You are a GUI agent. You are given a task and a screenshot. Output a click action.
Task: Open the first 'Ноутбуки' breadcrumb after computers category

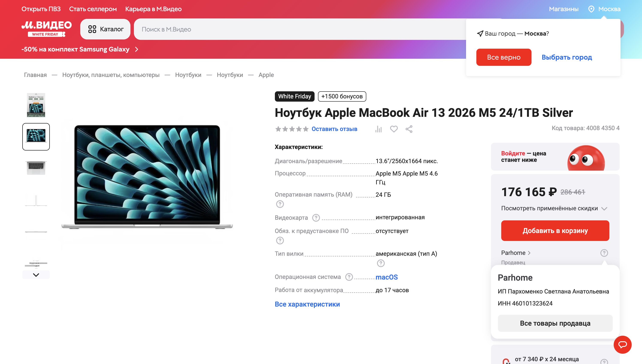(188, 75)
